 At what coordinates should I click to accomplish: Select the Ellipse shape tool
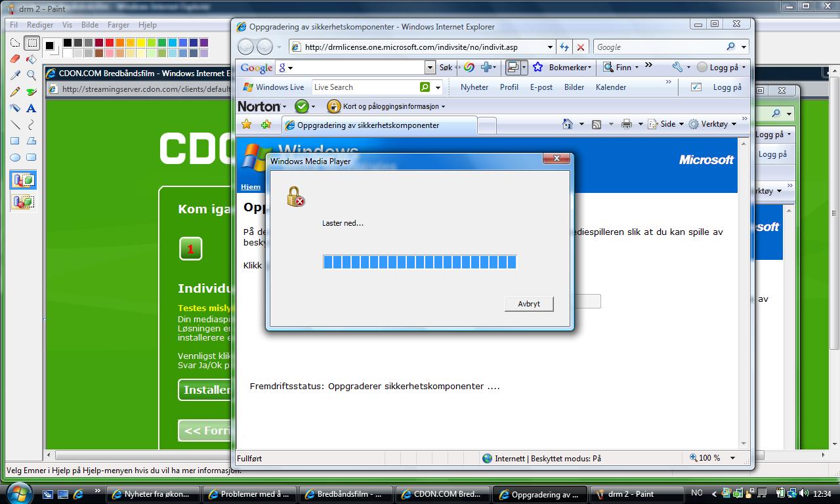pyautogui.click(x=15, y=157)
